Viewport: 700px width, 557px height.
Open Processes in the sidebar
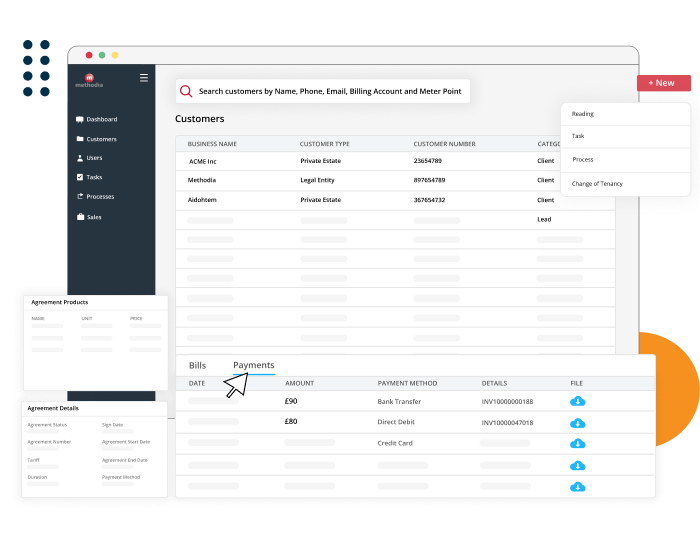pos(100,196)
